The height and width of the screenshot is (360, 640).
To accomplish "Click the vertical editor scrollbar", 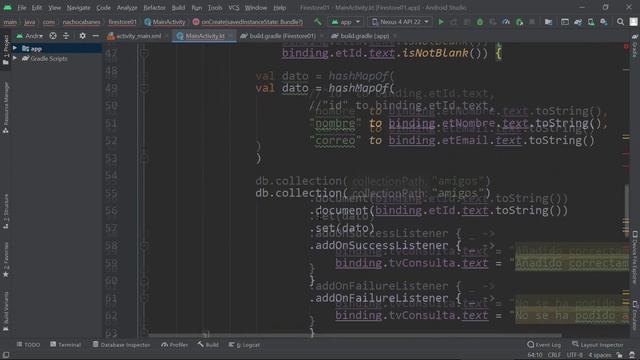I will (x=626, y=209).
